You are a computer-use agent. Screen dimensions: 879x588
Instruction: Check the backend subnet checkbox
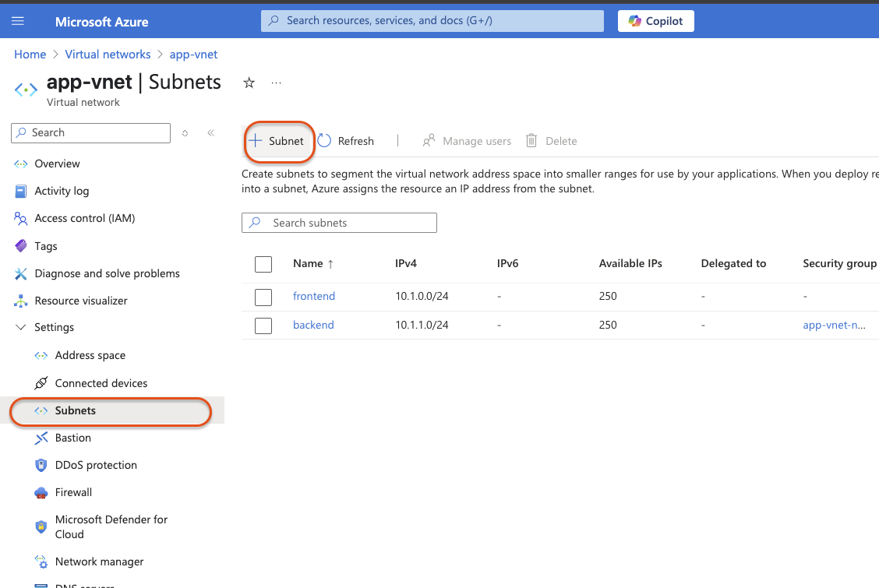[x=263, y=326]
